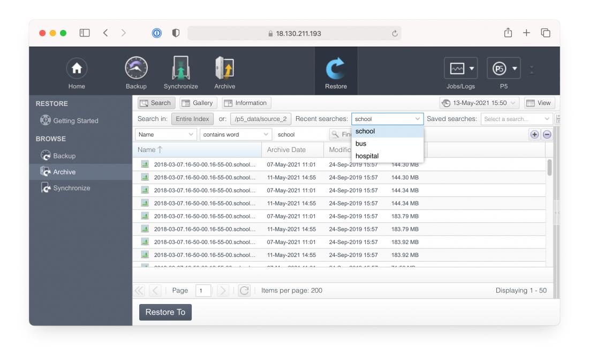Click the Safari Share icon
The width and height of the screenshot is (589, 364).
(x=508, y=33)
